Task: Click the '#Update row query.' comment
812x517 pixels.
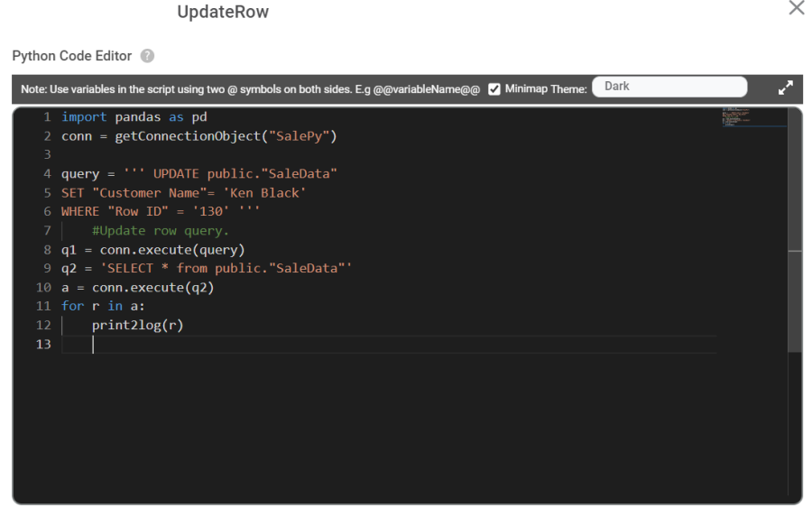Action: coord(161,230)
